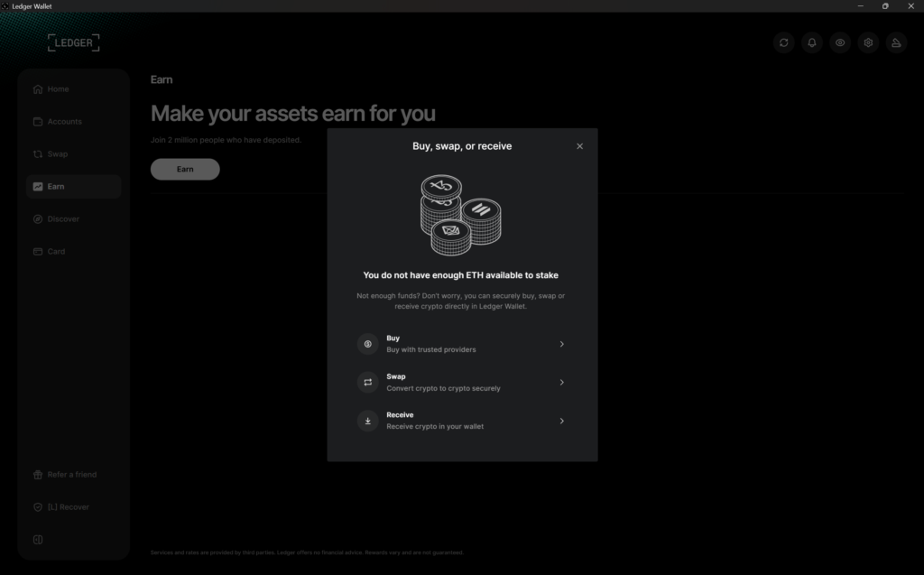Image resolution: width=924 pixels, height=575 pixels.
Task: Restore down the Ledger Wallet window
Action: pos(885,6)
